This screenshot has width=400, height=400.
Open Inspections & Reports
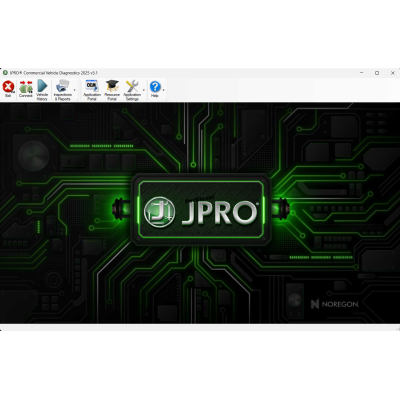click(63, 90)
